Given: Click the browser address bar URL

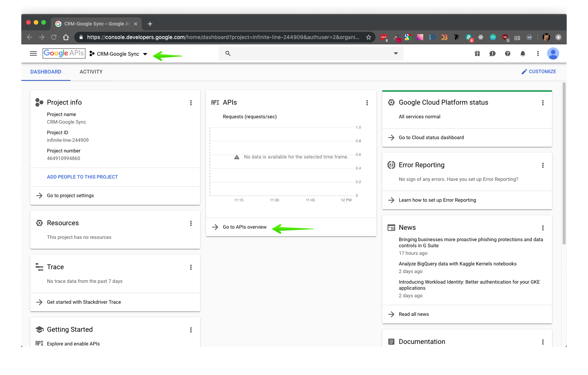Looking at the screenshot, I should point(223,37).
